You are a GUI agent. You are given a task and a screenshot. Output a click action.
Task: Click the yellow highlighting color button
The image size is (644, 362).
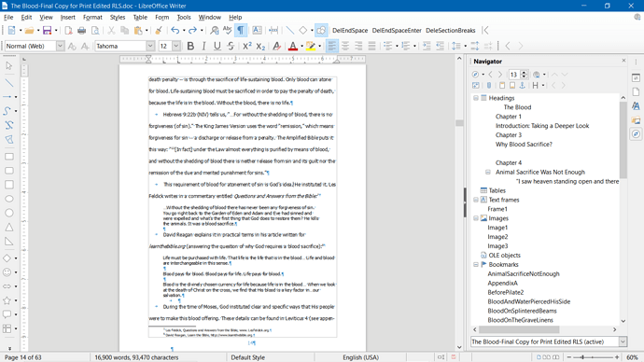[x=311, y=46]
